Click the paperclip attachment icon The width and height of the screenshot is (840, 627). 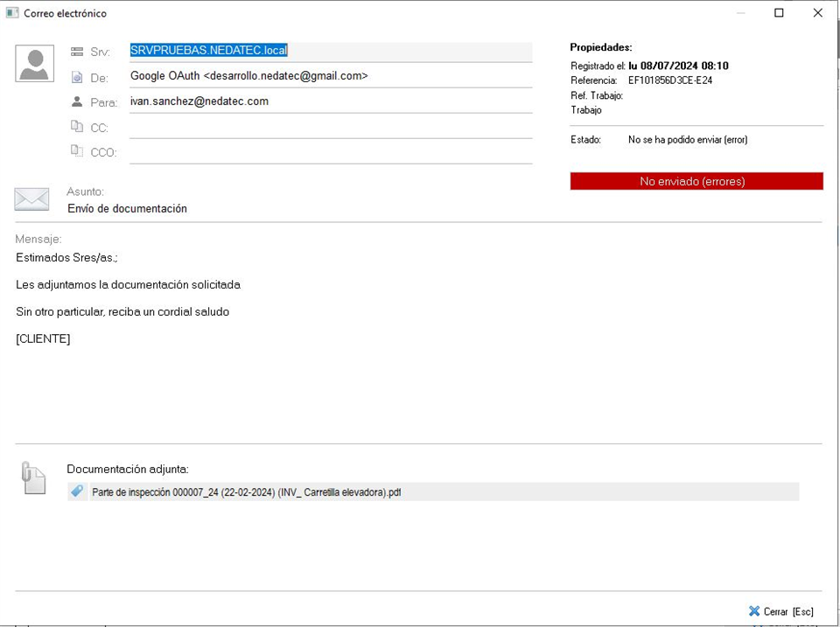(x=33, y=478)
